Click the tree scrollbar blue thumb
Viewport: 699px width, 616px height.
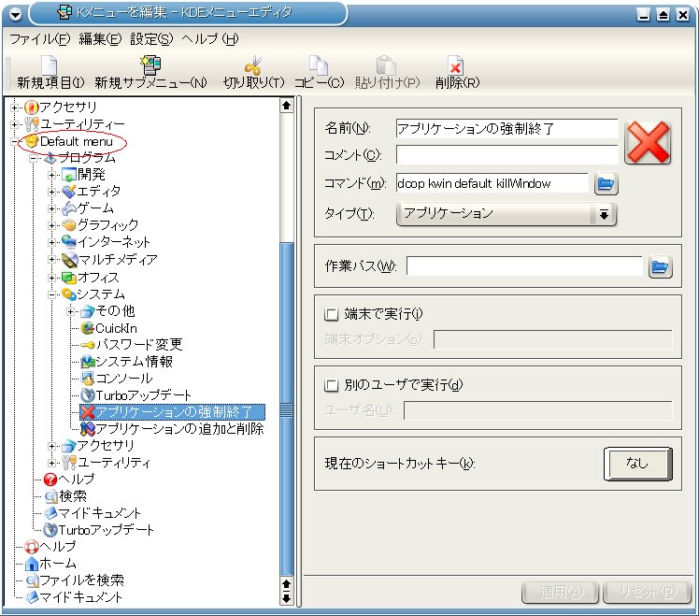[286, 408]
